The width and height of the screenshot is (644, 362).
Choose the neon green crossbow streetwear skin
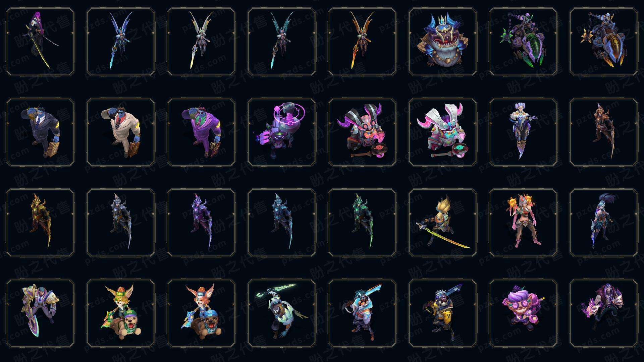coord(282,313)
